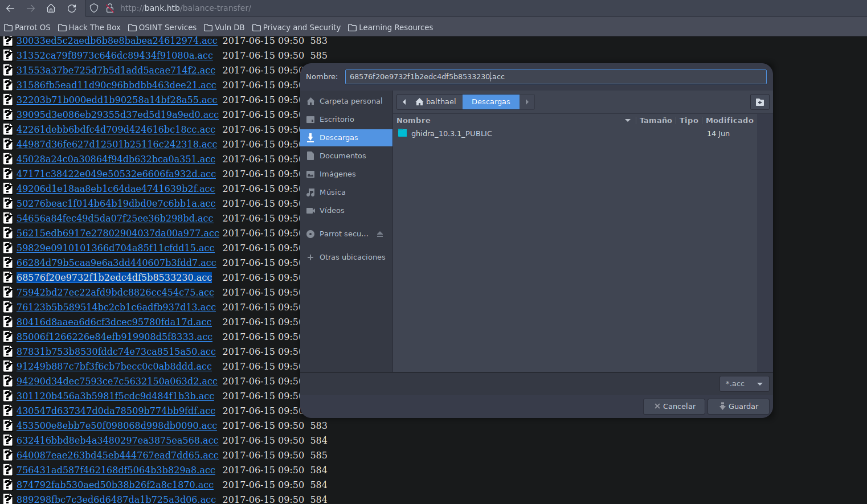Click the browser reload icon
867x504 pixels.
pyautogui.click(x=72, y=9)
